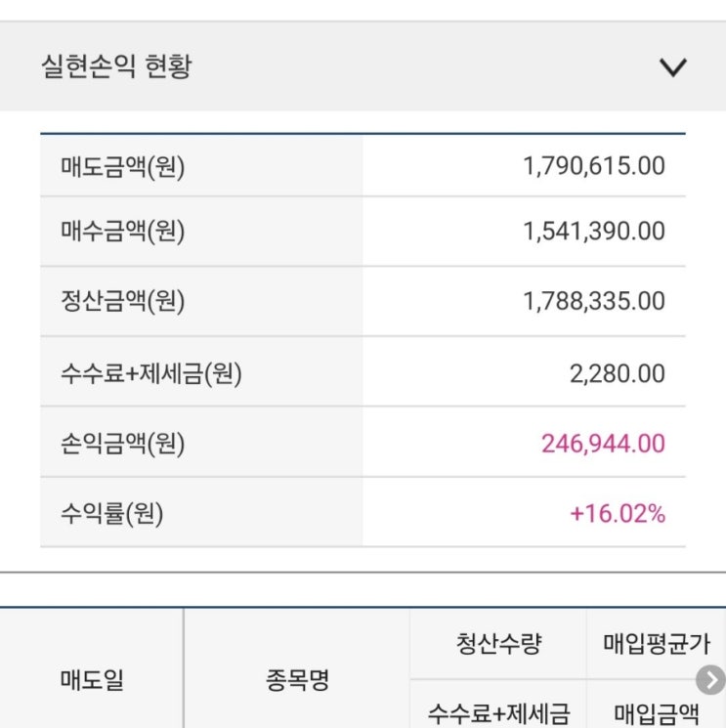
Task: Click the 1,541,390.00 buy amount value
Action: pyautogui.click(x=594, y=232)
